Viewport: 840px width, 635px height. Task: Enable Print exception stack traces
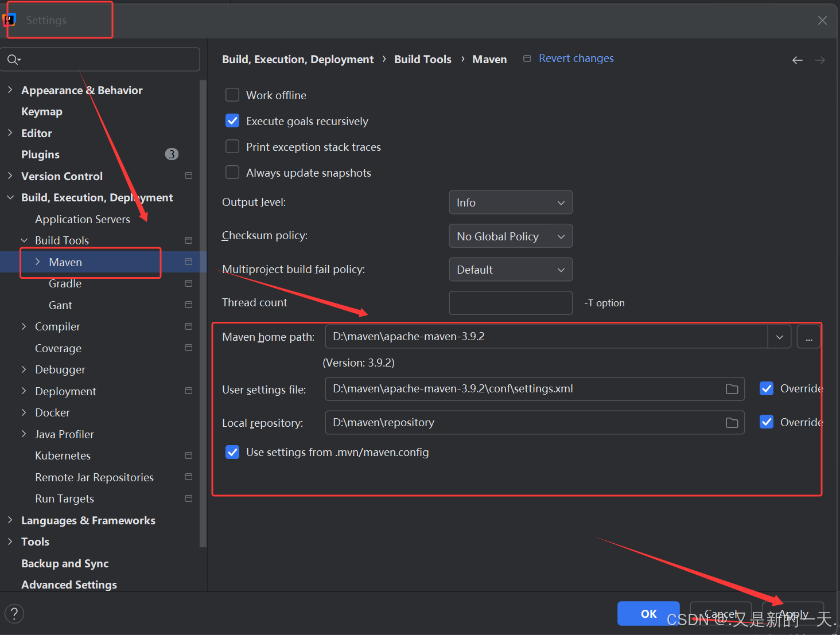coord(232,146)
